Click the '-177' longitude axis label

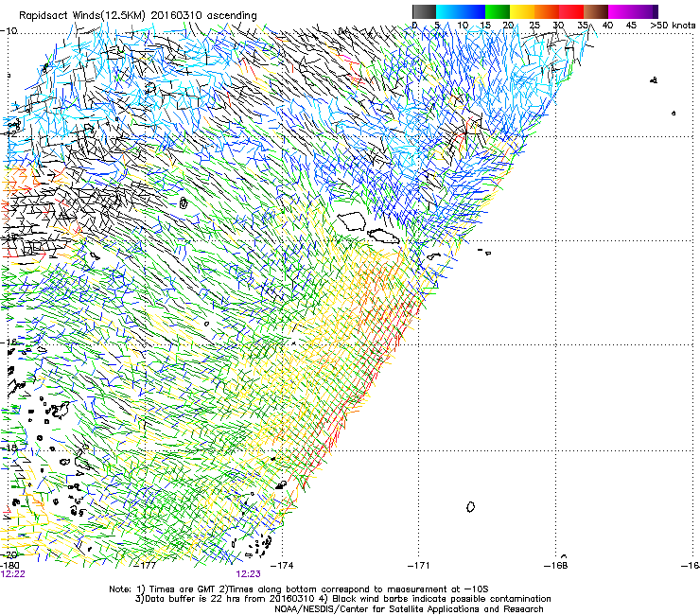146,566
